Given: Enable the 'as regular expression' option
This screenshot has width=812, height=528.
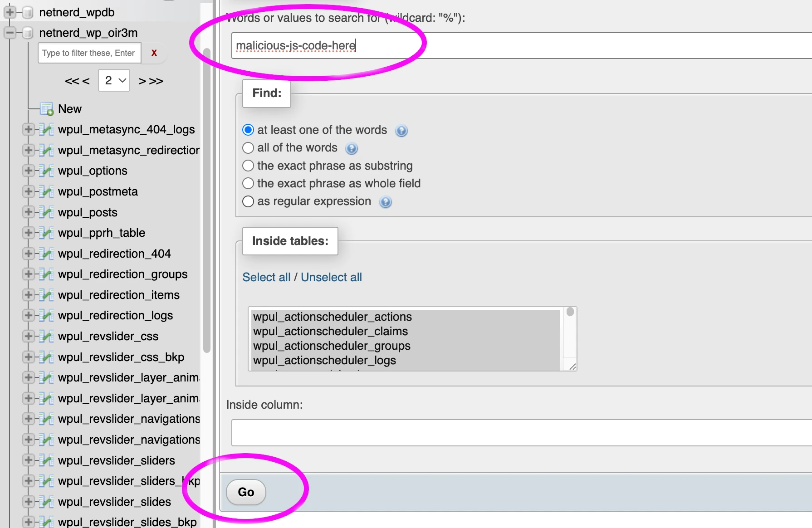Looking at the screenshot, I should click(248, 201).
